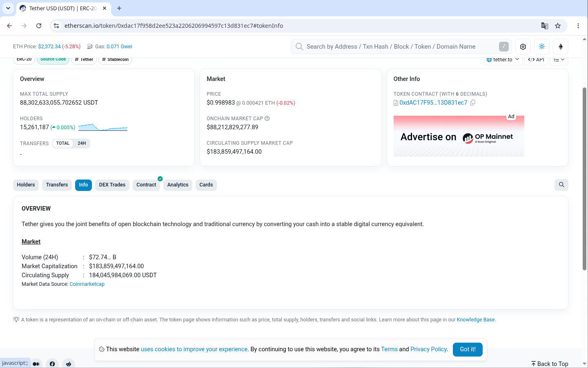Open the Contract tab
Viewport: 588px width, 368px height.
pyautogui.click(x=146, y=185)
